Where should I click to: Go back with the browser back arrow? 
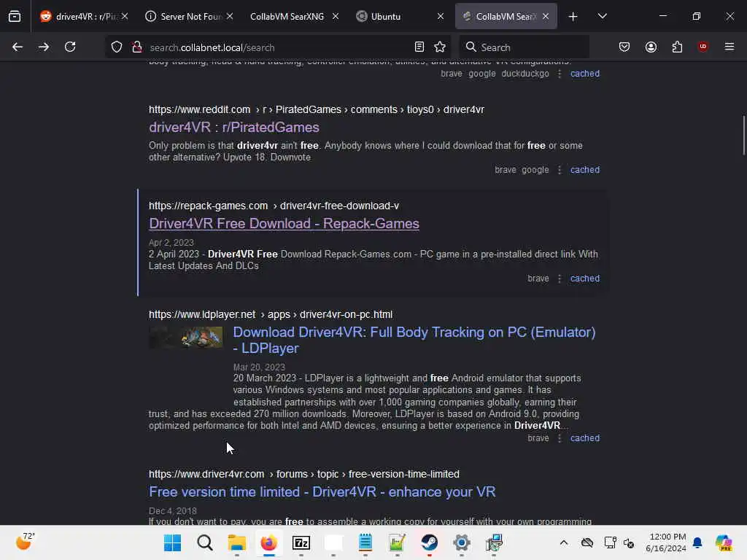[x=18, y=47]
